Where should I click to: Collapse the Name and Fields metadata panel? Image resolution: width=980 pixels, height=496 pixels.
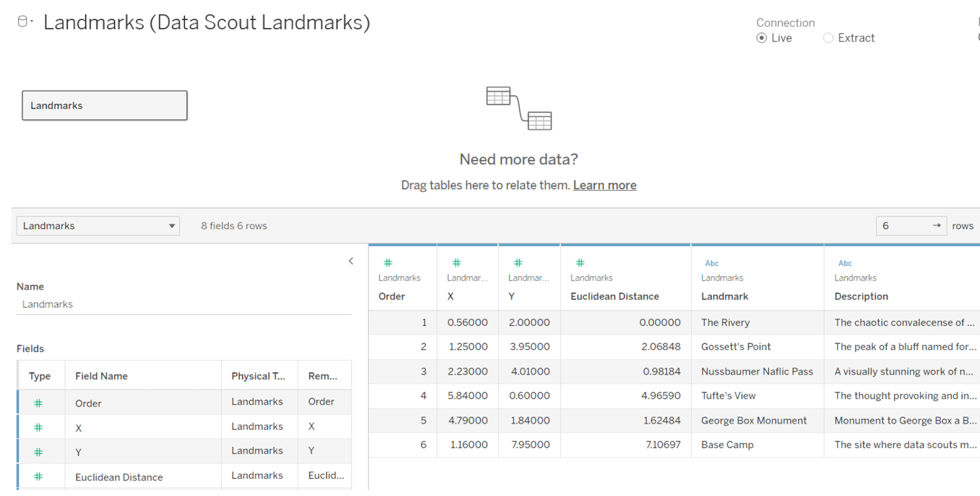pyautogui.click(x=351, y=261)
